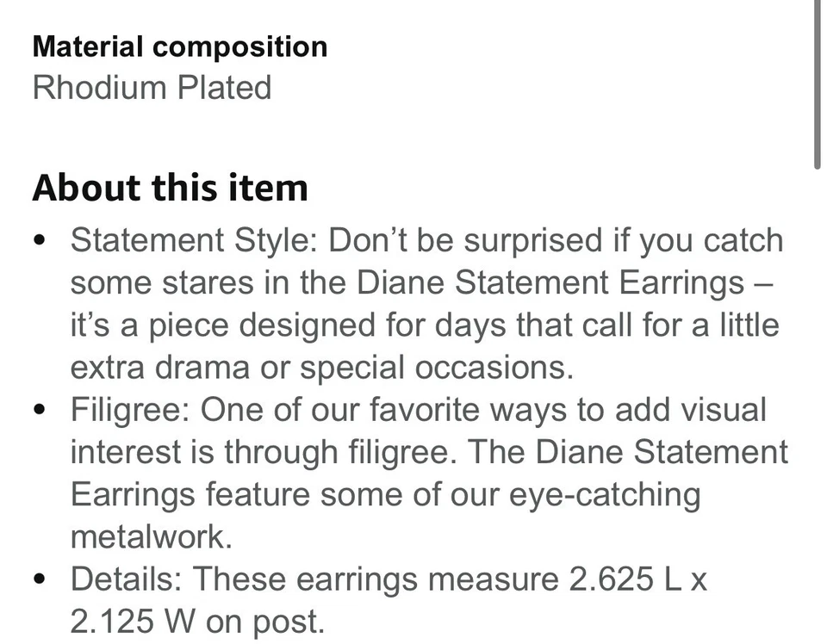Click the Details label
The image size is (827, 644).
pyautogui.click(x=126, y=579)
